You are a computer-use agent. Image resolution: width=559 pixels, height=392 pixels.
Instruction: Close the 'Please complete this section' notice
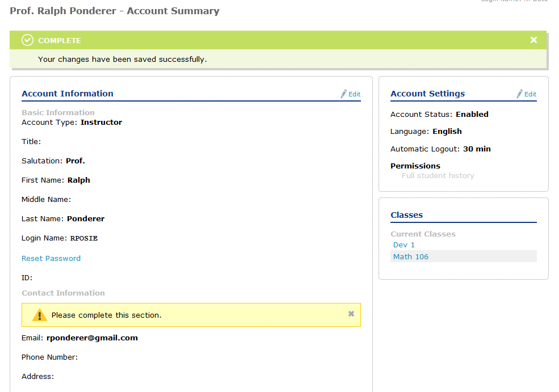pos(351,314)
